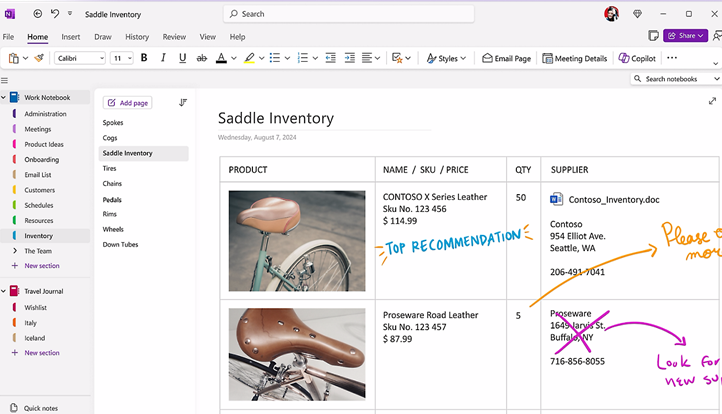Viewport: 722px width, 414px height.
Task: Launch Copilot from the ribbon
Action: pyautogui.click(x=637, y=58)
